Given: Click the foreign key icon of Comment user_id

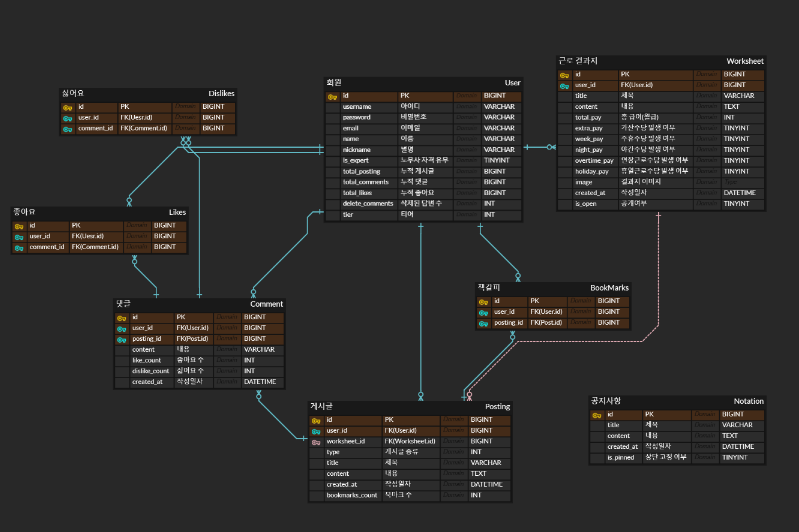Looking at the screenshot, I should click(x=122, y=329).
